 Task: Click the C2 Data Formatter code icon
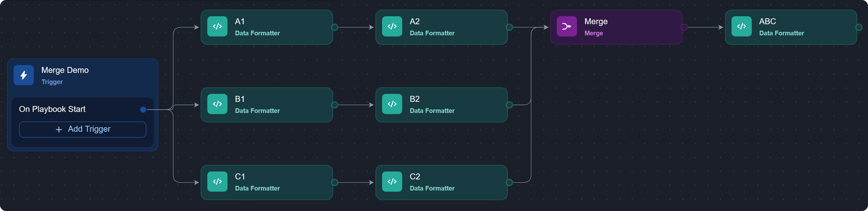pos(392,182)
